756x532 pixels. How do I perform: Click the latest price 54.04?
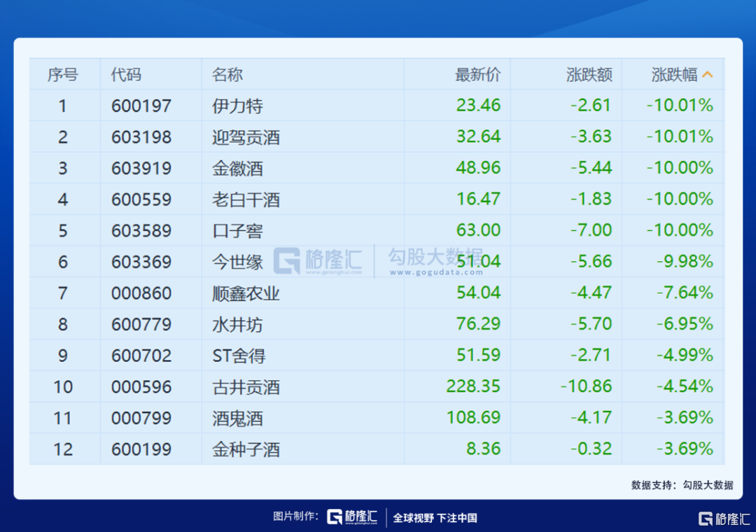click(x=478, y=293)
